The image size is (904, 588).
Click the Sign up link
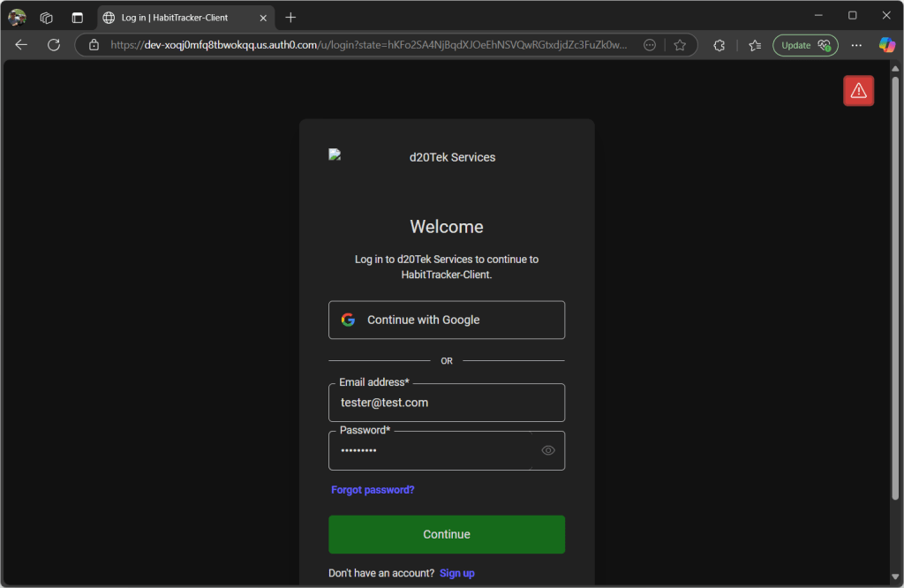pos(457,573)
